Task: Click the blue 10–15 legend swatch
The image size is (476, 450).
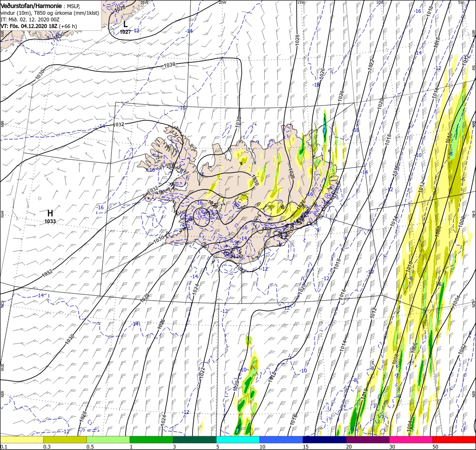Action: pos(281,440)
